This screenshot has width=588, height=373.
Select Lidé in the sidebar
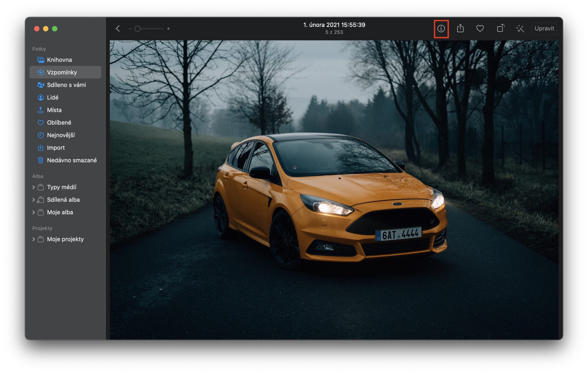(x=53, y=97)
